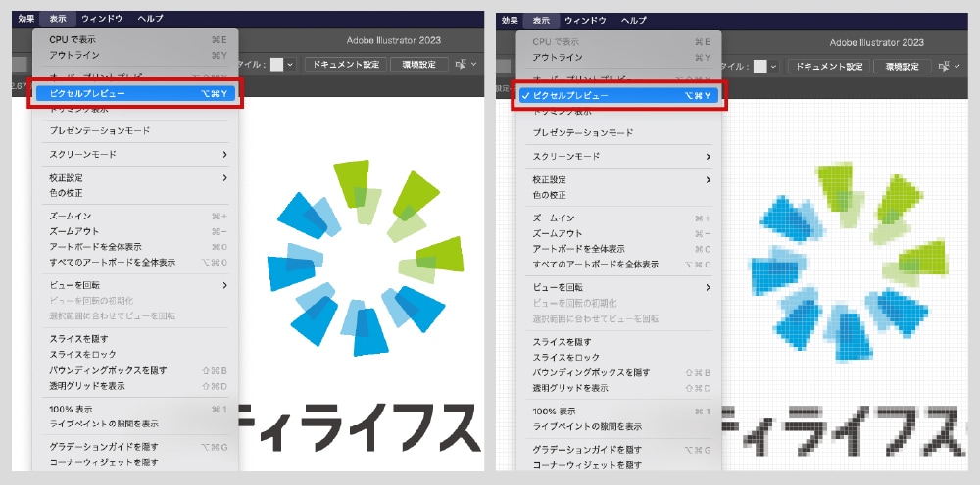Toggle コーナーウィジェットを隠す in right screenshot
980x485 pixels.
click(x=618, y=465)
